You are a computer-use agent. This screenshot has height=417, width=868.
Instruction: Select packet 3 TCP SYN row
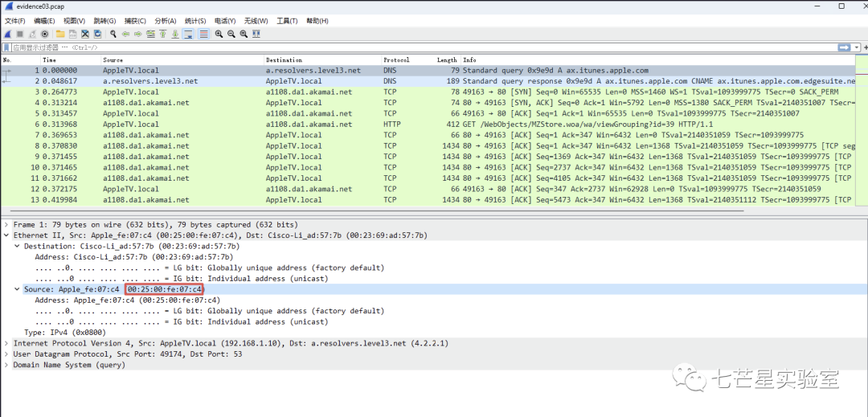pos(428,92)
